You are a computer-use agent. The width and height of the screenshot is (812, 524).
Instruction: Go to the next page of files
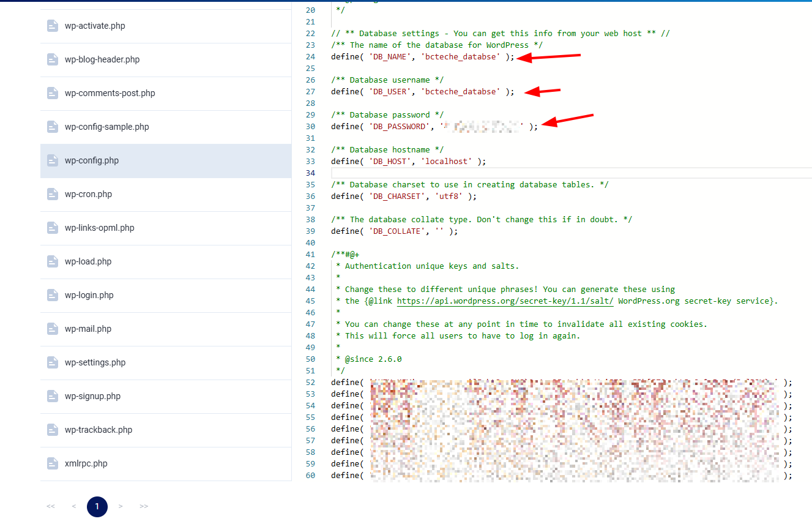(121, 506)
